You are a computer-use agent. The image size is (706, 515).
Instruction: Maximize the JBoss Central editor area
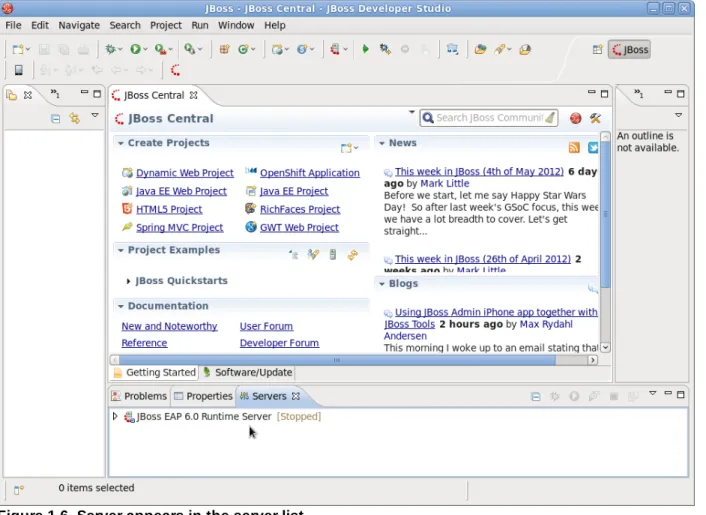[604, 94]
